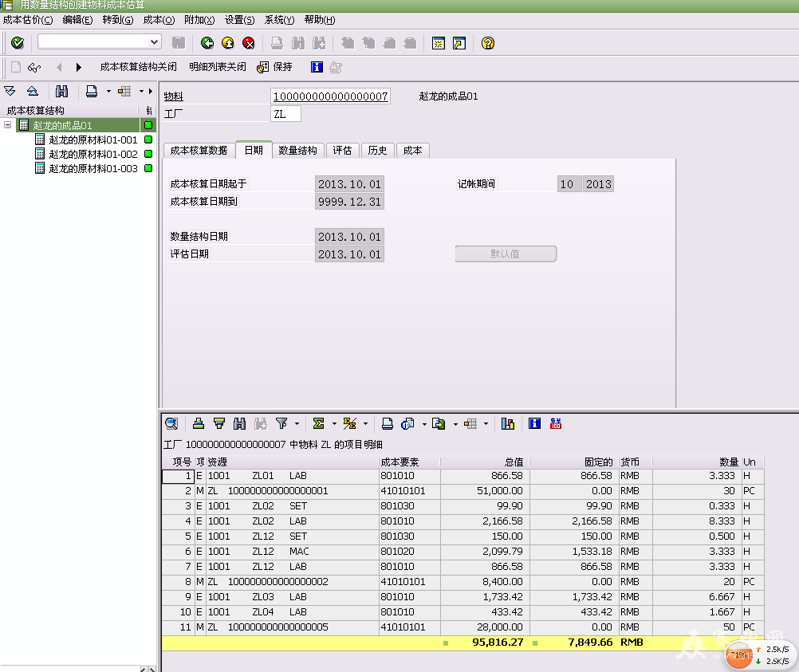The image size is (799, 672).
Task: Click the yellow Exit arrow icon
Action: (228, 43)
